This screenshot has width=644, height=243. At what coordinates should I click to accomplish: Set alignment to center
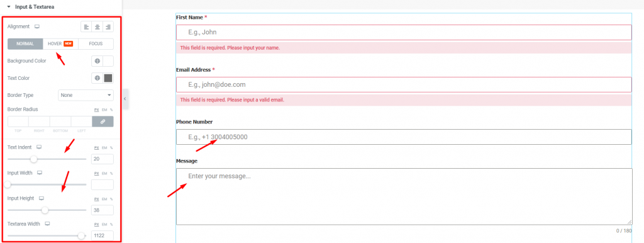[97, 26]
